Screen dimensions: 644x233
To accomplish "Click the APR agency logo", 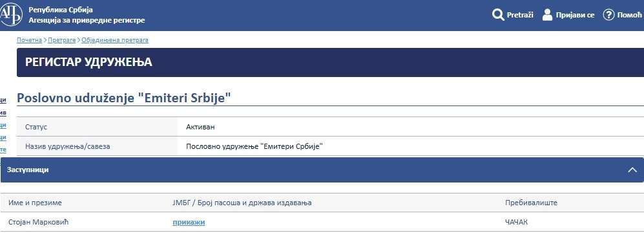I will [x=11, y=15].
